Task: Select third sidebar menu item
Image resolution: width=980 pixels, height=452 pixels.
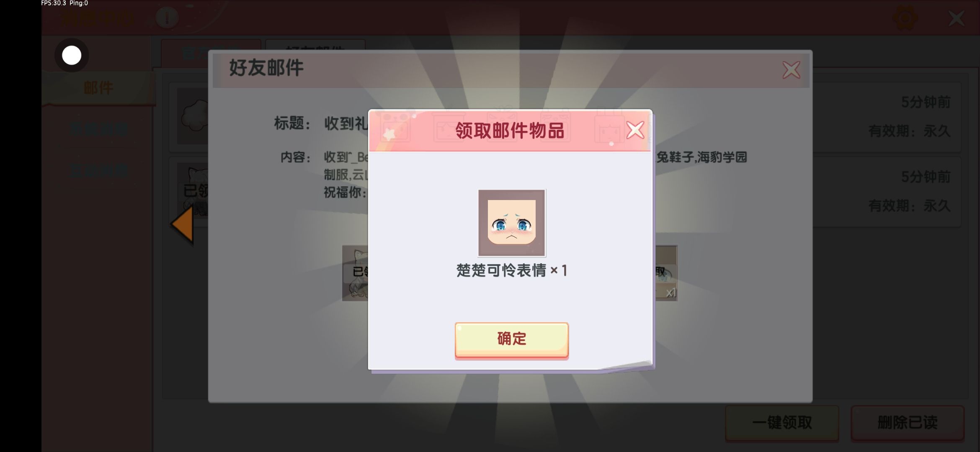Action: pyautogui.click(x=99, y=171)
